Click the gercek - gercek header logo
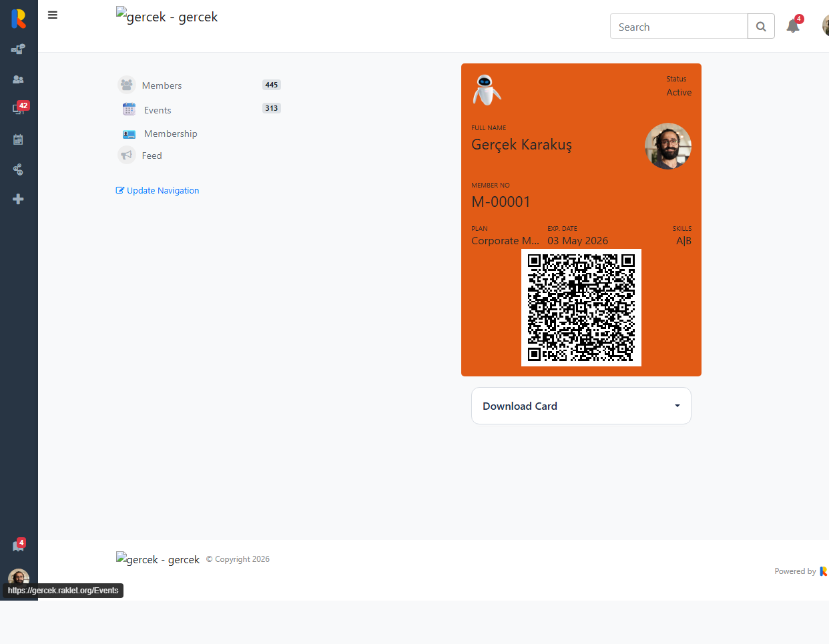829x644 pixels. pyautogui.click(x=167, y=17)
